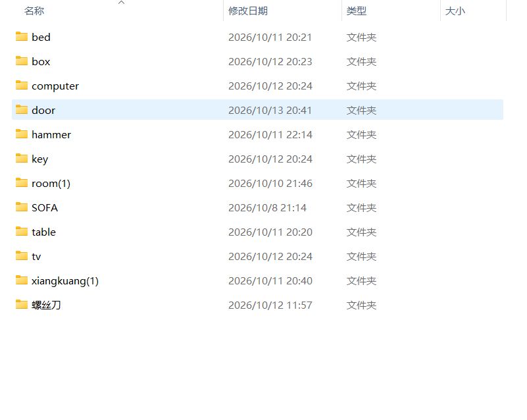Image resolution: width=527 pixels, height=420 pixels.
Task: Click the file name "computer"
Action: (x=55, y=86)
